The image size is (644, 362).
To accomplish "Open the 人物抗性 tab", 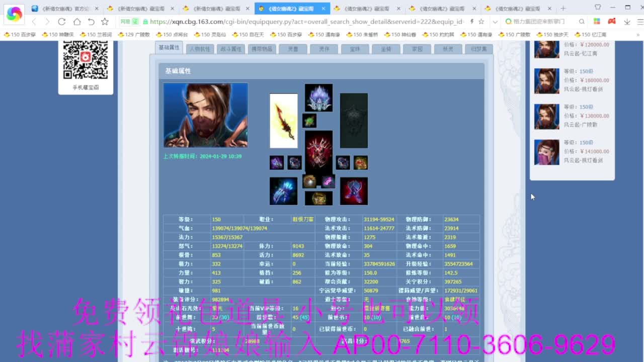I will (200, 49).
